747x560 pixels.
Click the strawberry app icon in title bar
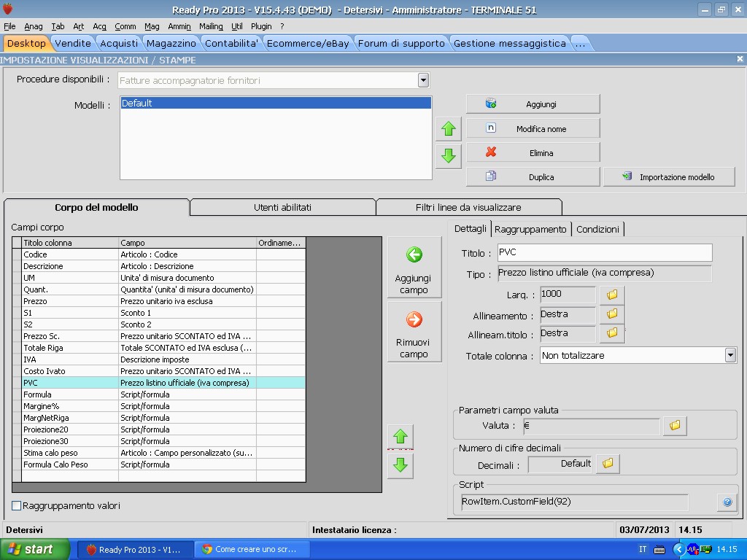pyautogui.click(x=8, y=9)
